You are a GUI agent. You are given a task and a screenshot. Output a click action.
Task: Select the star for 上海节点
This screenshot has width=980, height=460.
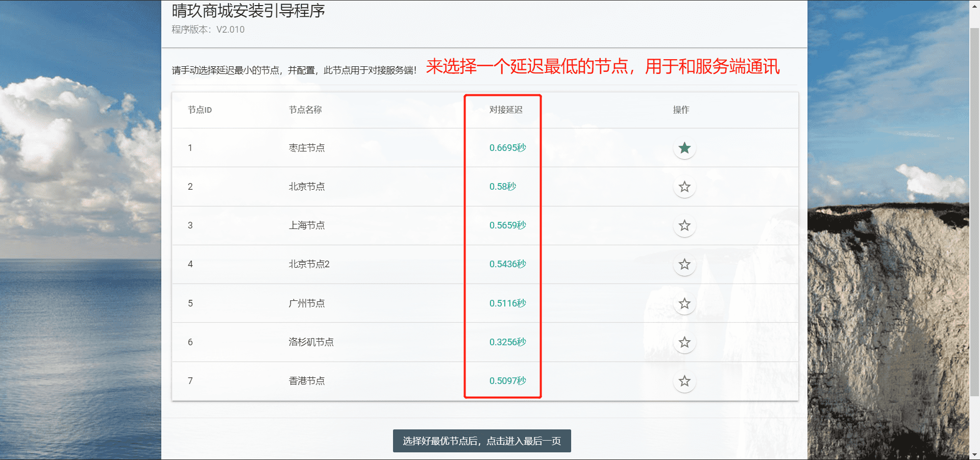pos(684,225)
